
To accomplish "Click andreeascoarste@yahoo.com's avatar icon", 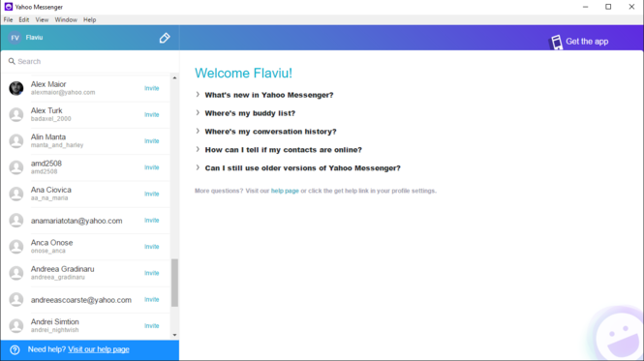I will point(16,299).
